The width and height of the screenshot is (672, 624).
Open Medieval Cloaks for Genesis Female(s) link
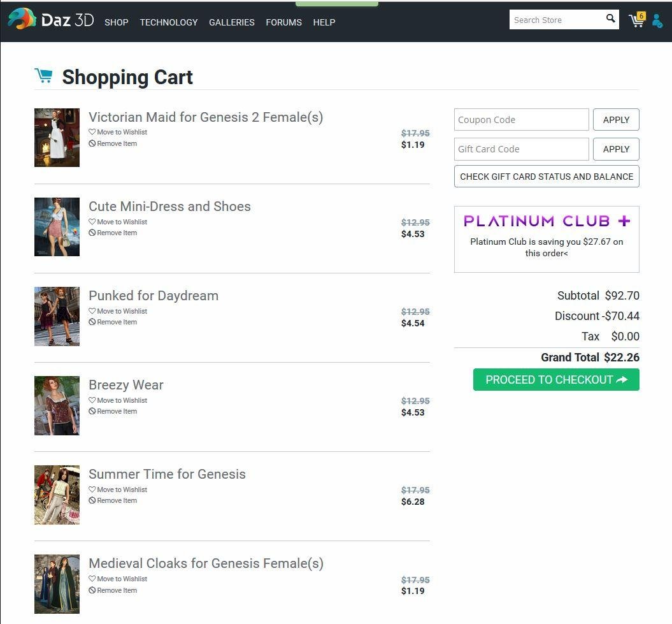point(206,563)
